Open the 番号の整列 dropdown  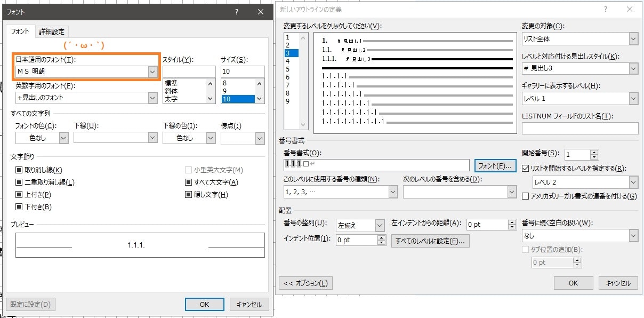(380, 225)
